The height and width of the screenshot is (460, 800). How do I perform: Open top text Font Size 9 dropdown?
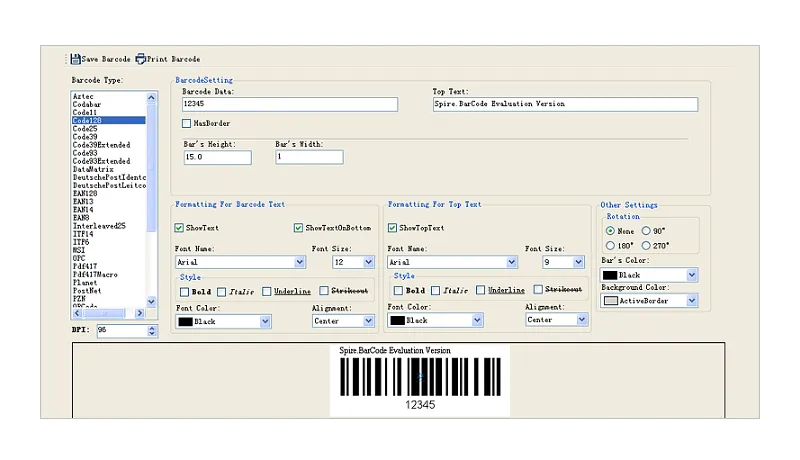click(578, 262)
